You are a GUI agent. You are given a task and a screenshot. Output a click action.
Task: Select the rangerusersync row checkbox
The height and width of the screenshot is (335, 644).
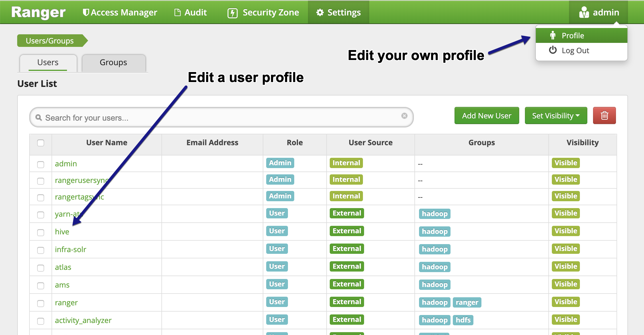[41, 181]
